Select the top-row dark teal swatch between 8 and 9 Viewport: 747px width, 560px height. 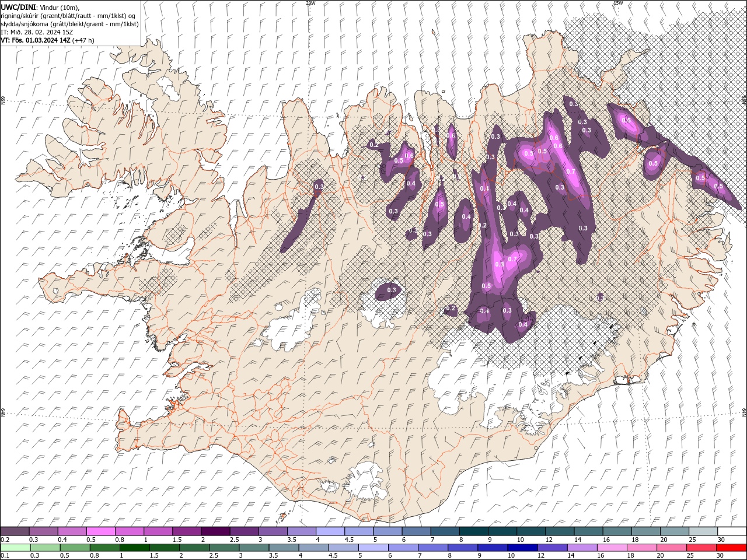(x=473, y=531)
